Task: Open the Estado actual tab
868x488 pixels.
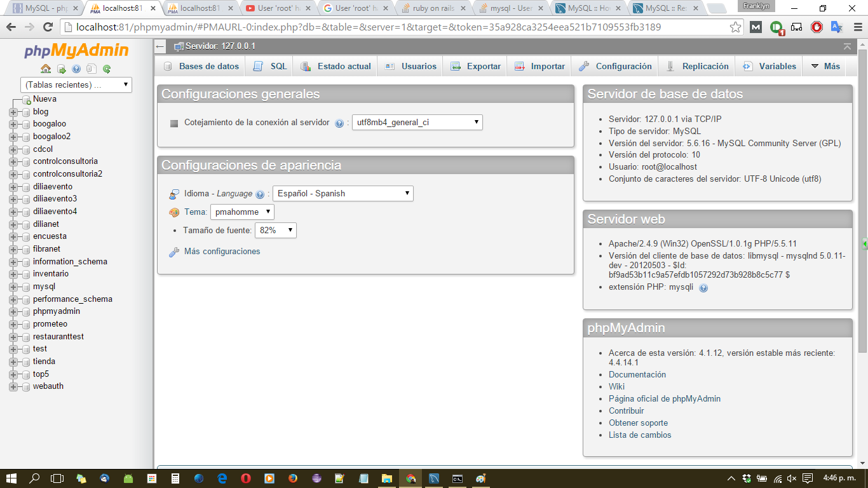Action: (x=336, y=66)
